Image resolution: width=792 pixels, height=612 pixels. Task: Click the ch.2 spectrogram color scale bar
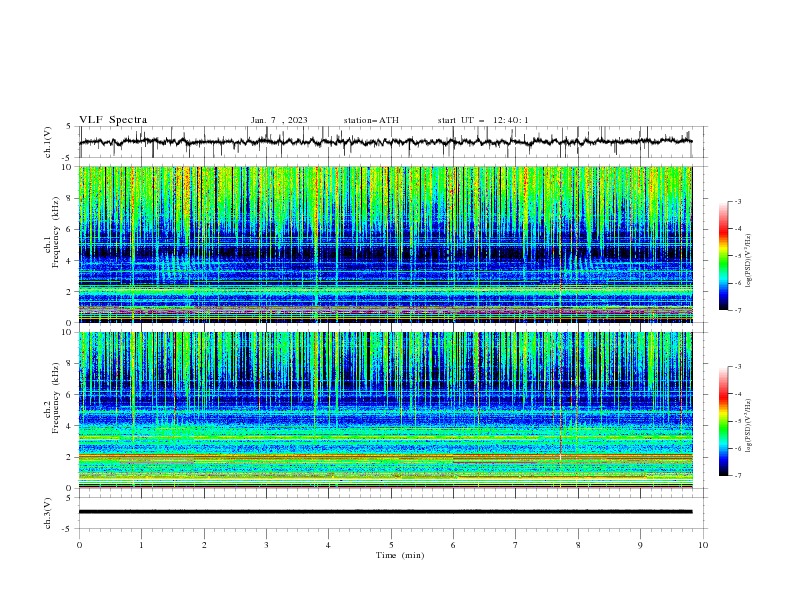tap(724, 421)
